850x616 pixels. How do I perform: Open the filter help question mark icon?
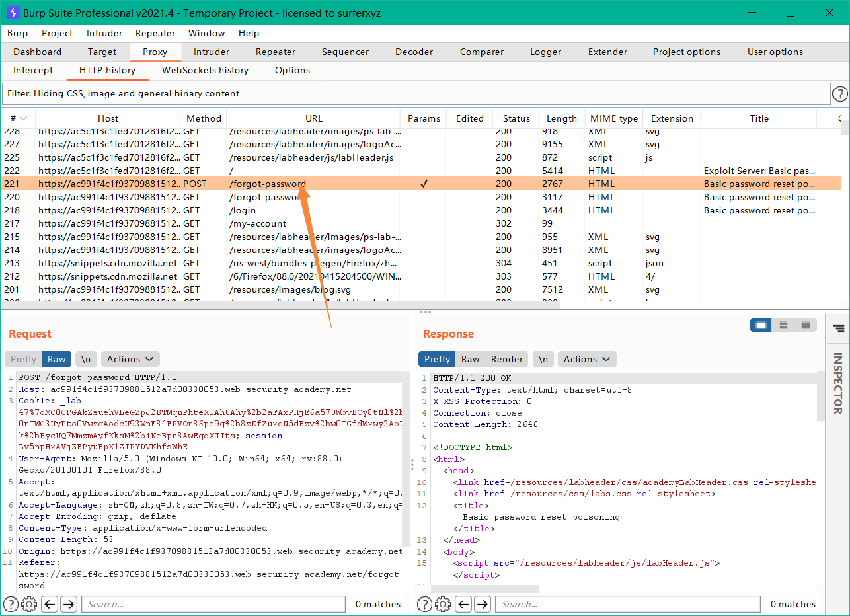[x=839, y=94]
